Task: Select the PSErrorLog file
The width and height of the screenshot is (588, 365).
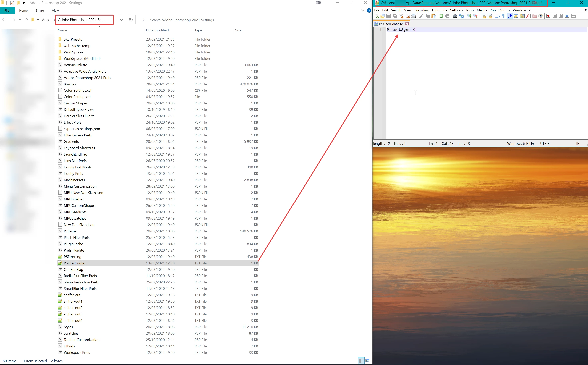Action: pyautogui.click(x=72, y=257)
